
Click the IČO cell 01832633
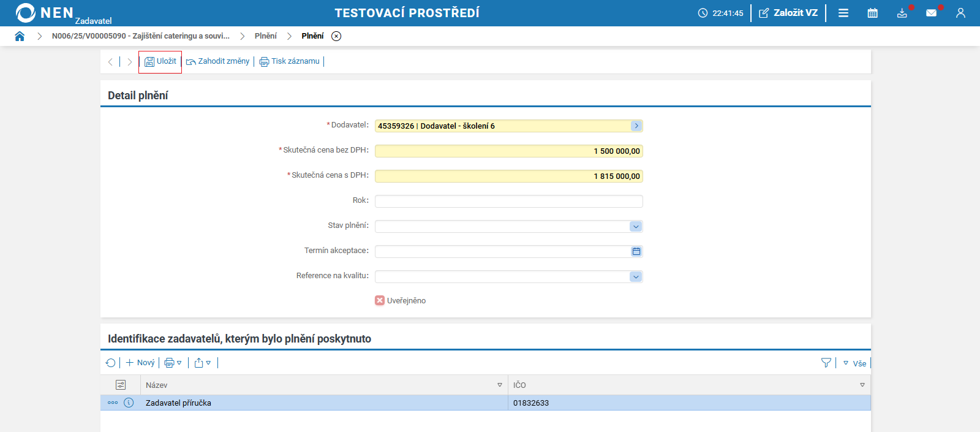point(531,403)
